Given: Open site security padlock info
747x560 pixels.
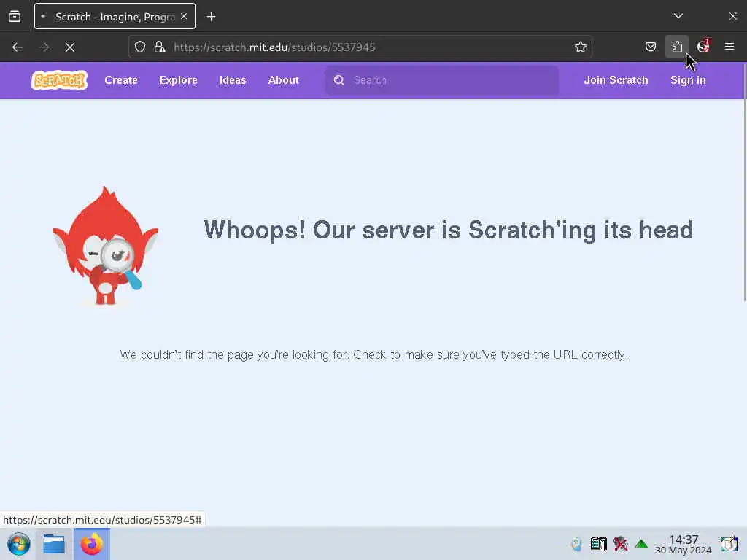Looking at the screenshot, I should tap(160, 47).
